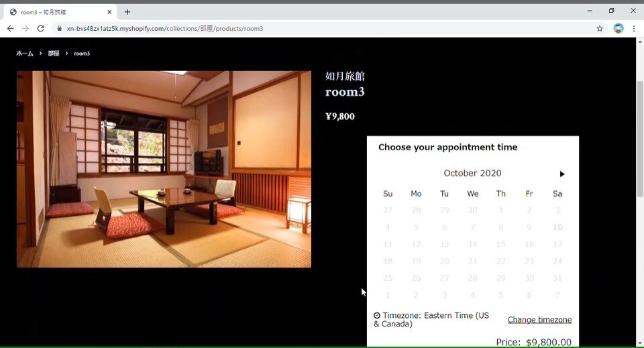
Task: Go to ホーム breadcrumb link
Action: click(x=25, y=54)
